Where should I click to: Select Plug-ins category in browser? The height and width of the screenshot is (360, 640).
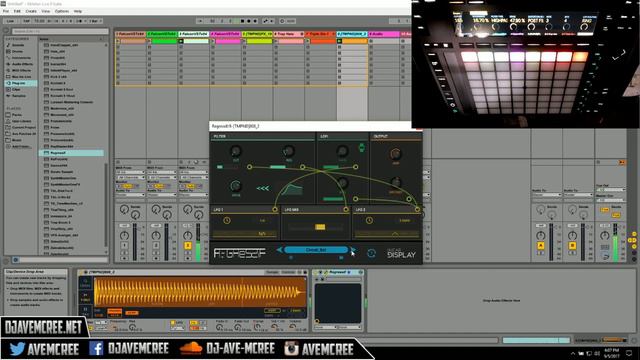tap(19, 83)
